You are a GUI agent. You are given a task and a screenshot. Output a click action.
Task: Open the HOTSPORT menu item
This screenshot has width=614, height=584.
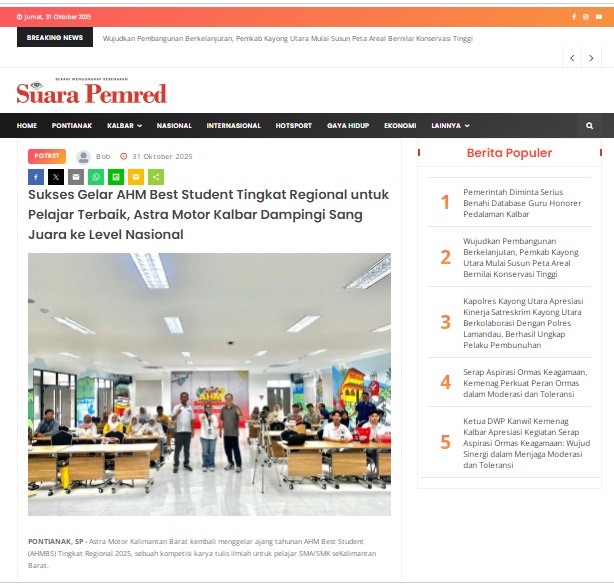293,126
